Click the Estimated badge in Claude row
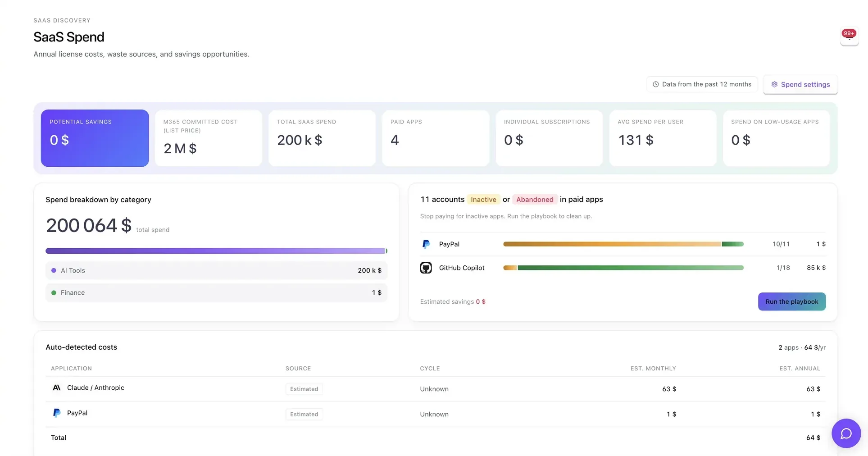The image size is (868, 456). [x=304, y=389]
